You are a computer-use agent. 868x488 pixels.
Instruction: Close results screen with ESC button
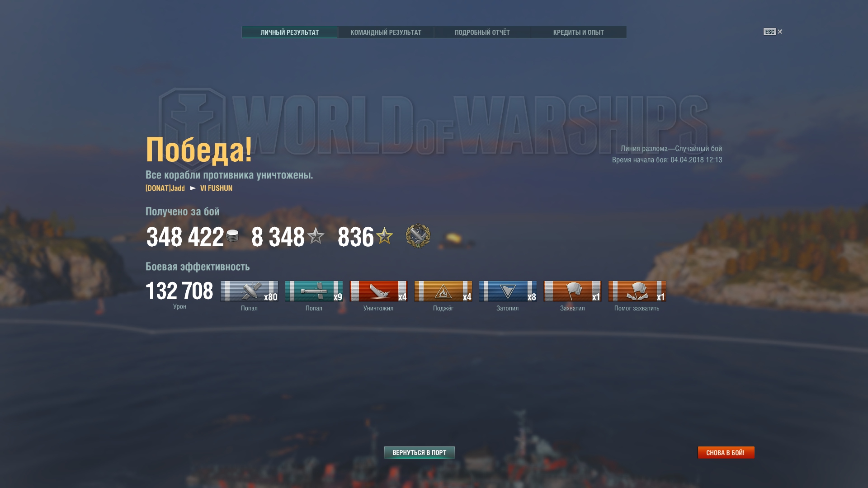coord(773,32)
